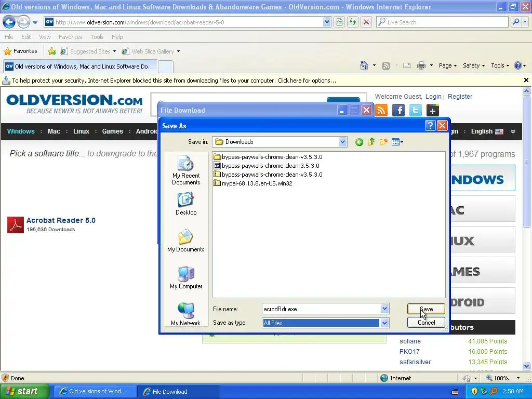Open the Safety command menu

point(474,65)
